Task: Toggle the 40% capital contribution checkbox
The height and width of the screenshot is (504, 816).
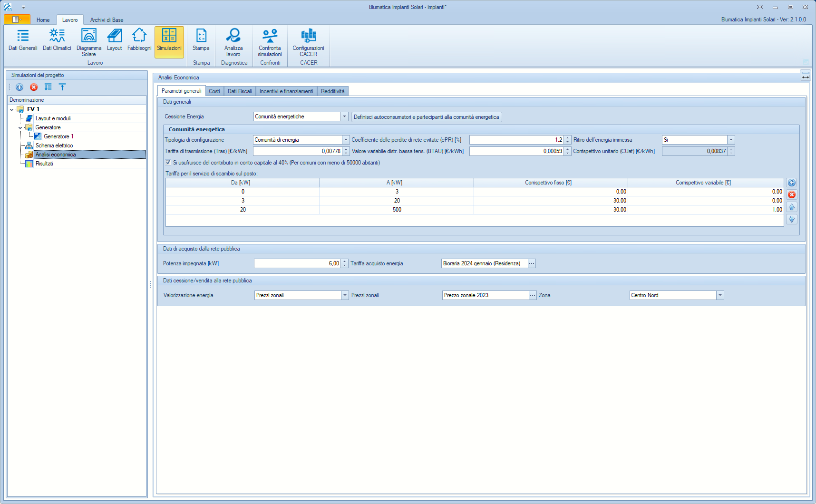Action: click(x=168, y=163)
